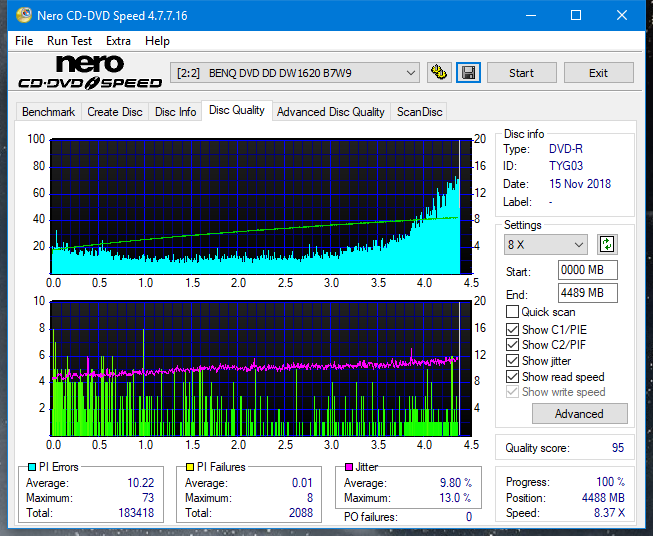Click the PI Errors upper graph
653x536 pixels.
261,207
